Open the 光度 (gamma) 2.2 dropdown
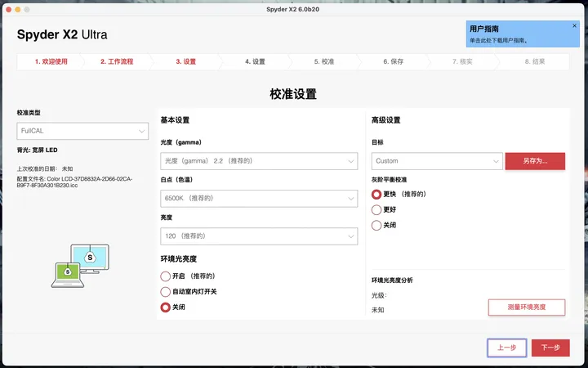 259,161
